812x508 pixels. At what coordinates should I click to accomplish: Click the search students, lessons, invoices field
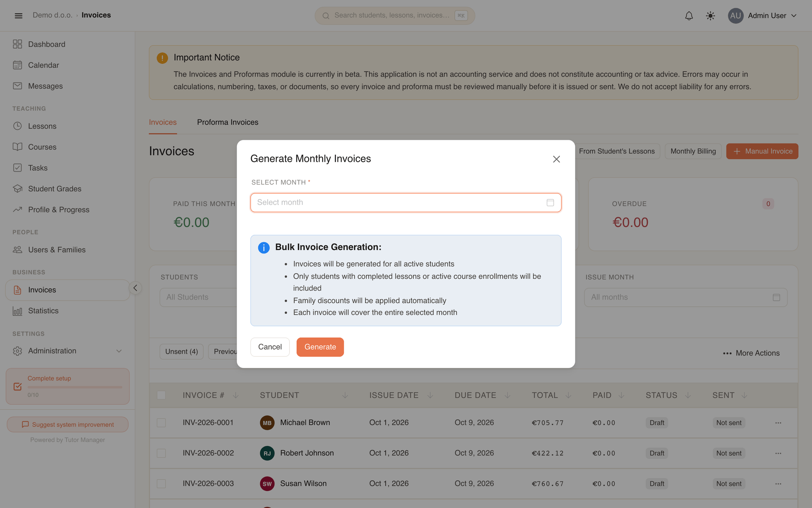[x=395, y=15]
